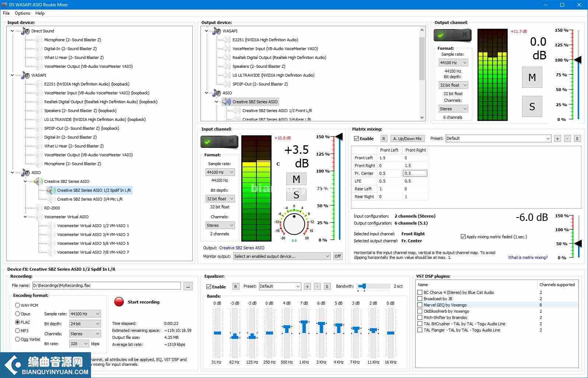588x378 pixels.
Task: Click the A. Up/Down Mix button
Action: [407, 139]
